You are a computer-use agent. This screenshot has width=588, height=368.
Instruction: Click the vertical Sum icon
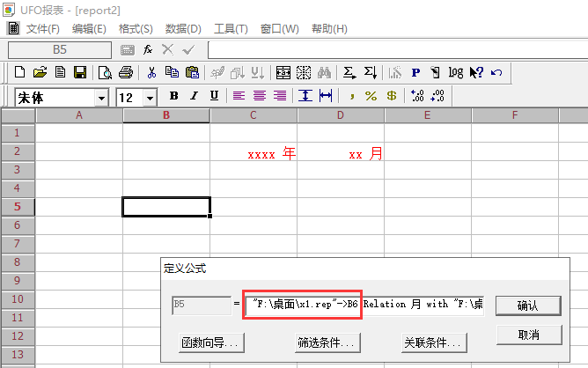(370, 72)
